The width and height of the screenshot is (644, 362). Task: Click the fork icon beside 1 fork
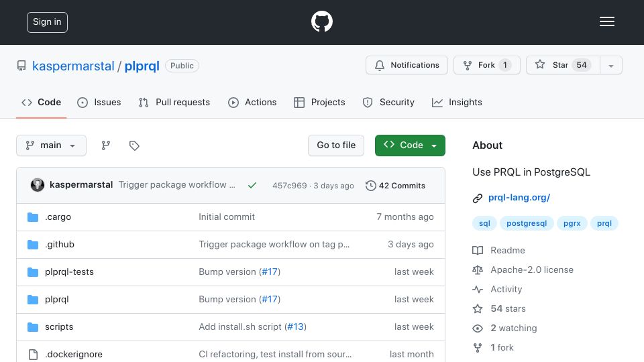(478, 348)
